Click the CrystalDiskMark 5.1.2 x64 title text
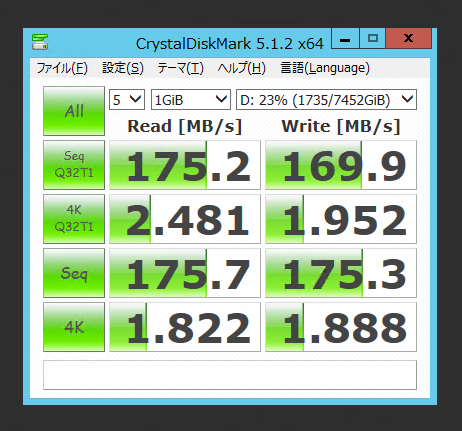 click(230, 44)
